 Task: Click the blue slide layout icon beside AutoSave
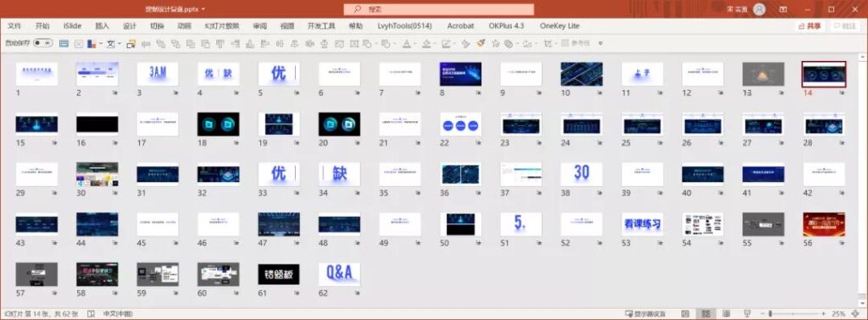pyautogui.click(x=64, y=43)
